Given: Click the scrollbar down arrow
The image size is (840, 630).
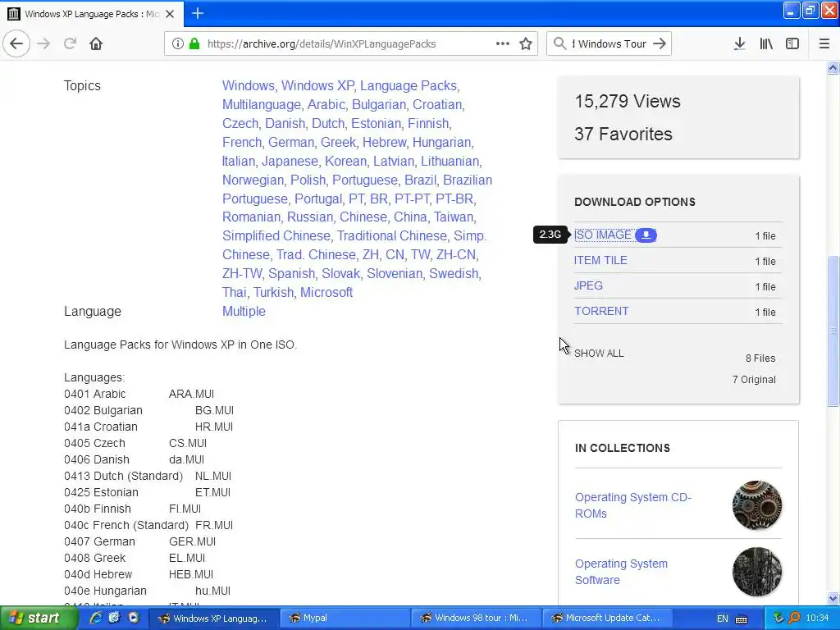Looking at the screenshot, I should [x=833, y=598].
